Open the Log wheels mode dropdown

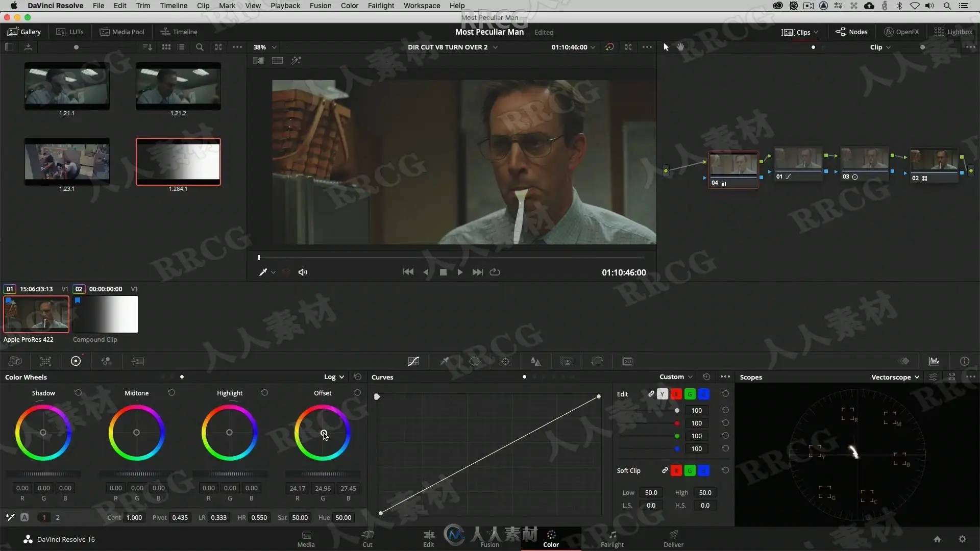334,377
